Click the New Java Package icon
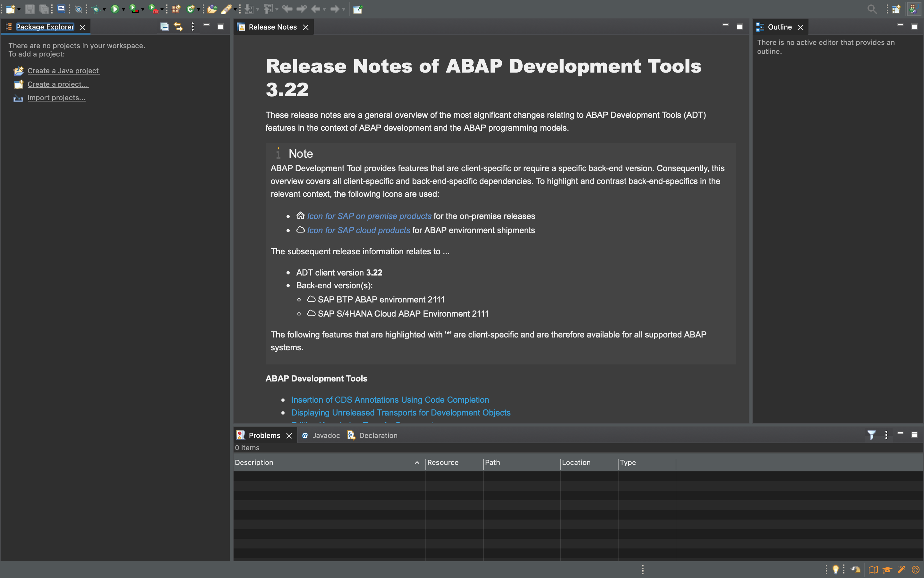This screenshot has height=578, width=924. (175, 9)
